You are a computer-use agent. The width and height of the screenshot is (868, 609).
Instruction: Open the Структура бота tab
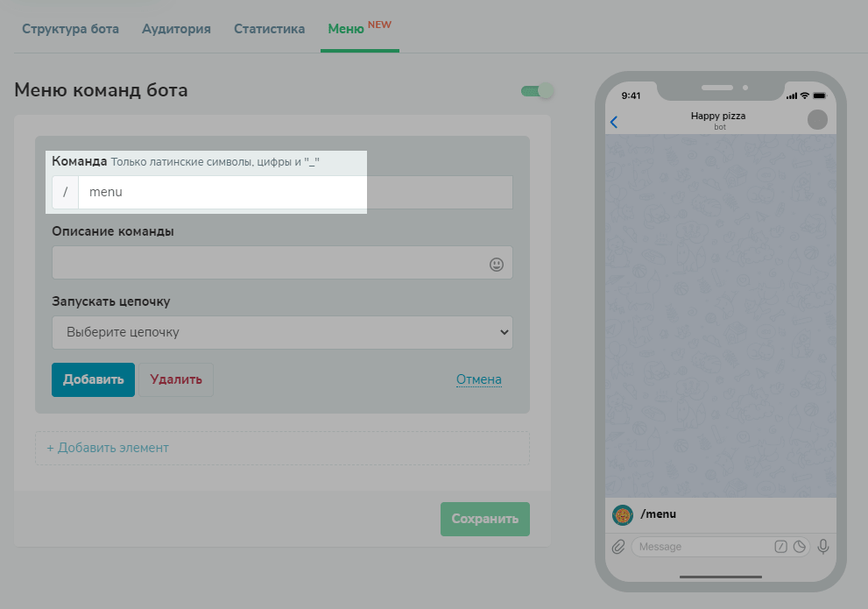pyautogui.click(x=70, y=29)
